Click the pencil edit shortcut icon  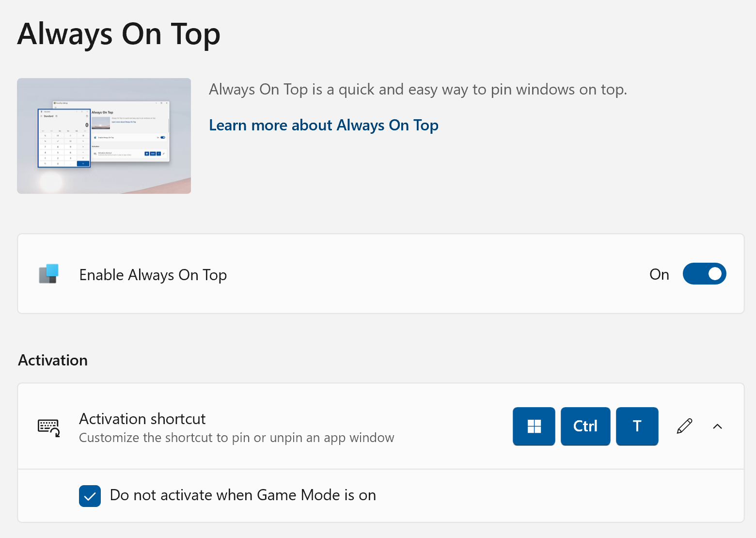pos(684,427)
